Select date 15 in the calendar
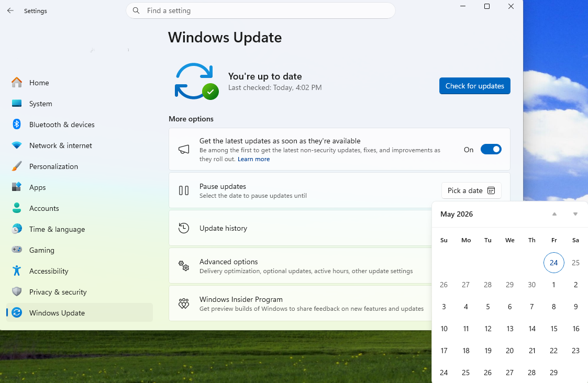 point(553,329)
